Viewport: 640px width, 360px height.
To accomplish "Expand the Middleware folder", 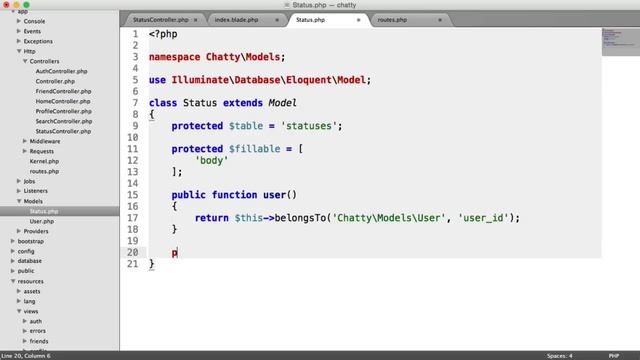I will click(25, 141).
